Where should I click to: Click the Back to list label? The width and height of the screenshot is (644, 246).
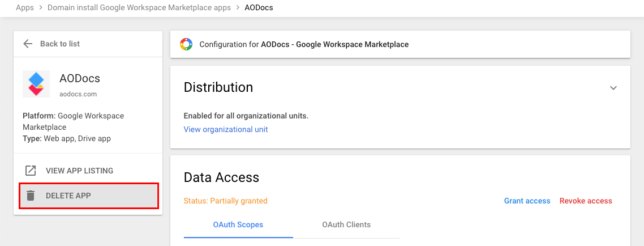[x=60, y=44]
